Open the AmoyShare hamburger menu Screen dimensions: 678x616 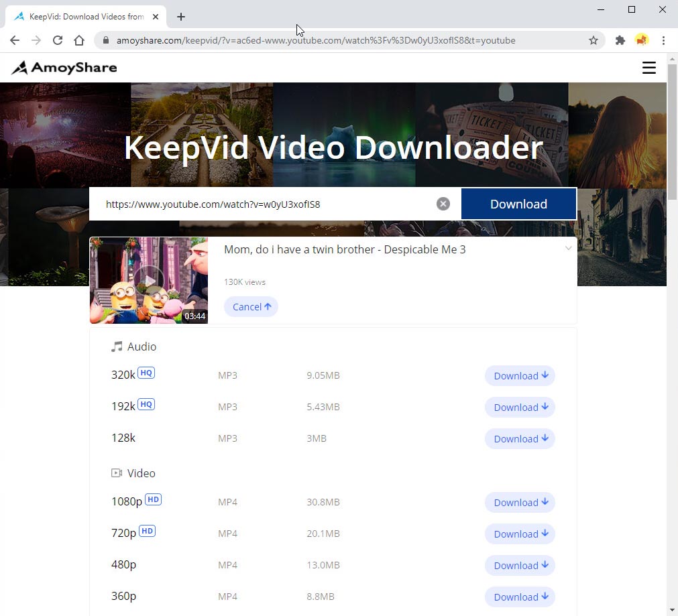click(x=648, y=68)
